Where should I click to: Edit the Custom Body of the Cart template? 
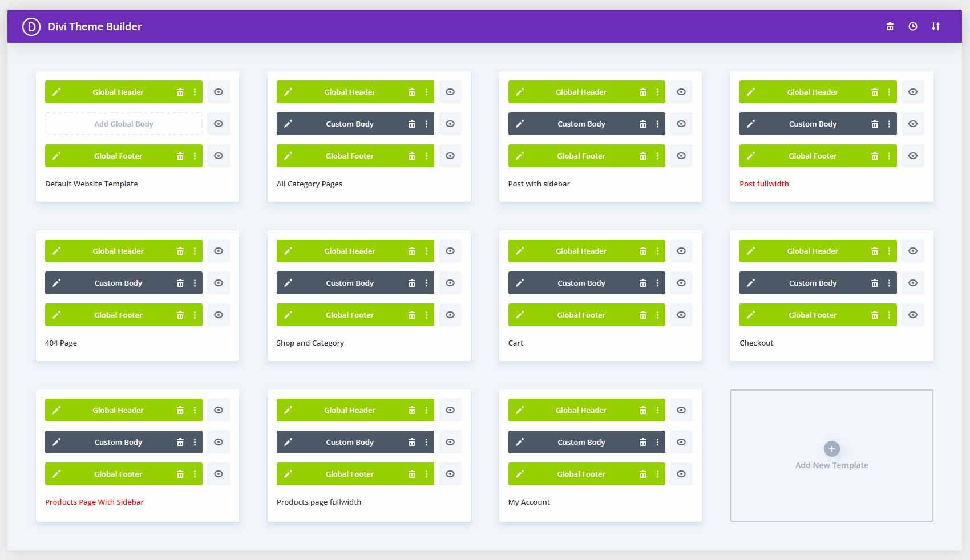click(520, 282)
